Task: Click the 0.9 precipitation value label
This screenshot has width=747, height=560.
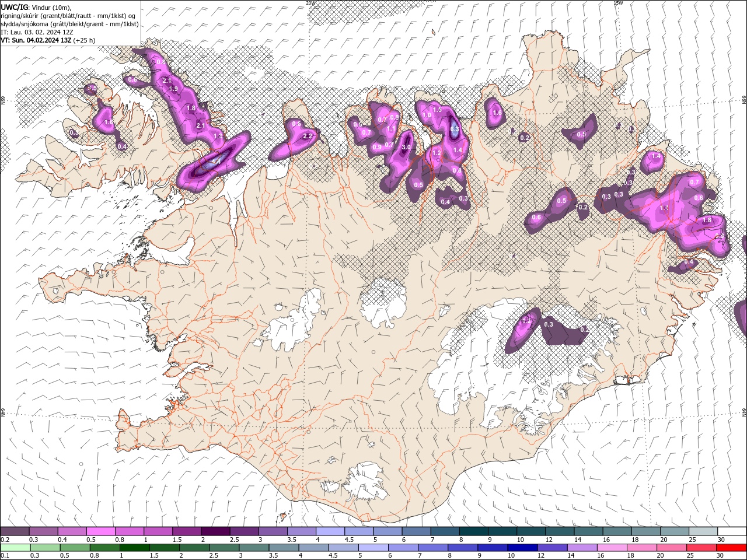Action: (x=377, y=147)
